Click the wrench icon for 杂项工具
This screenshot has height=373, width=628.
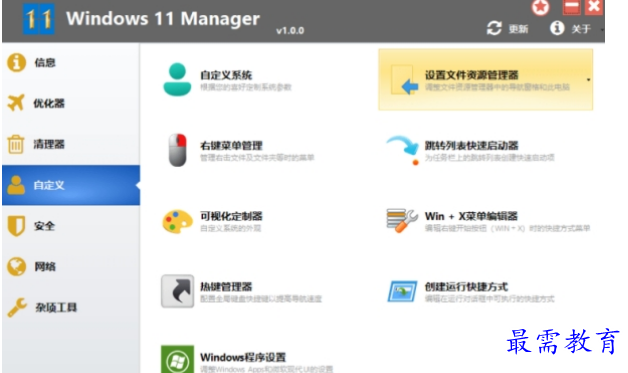click(17, 307)
